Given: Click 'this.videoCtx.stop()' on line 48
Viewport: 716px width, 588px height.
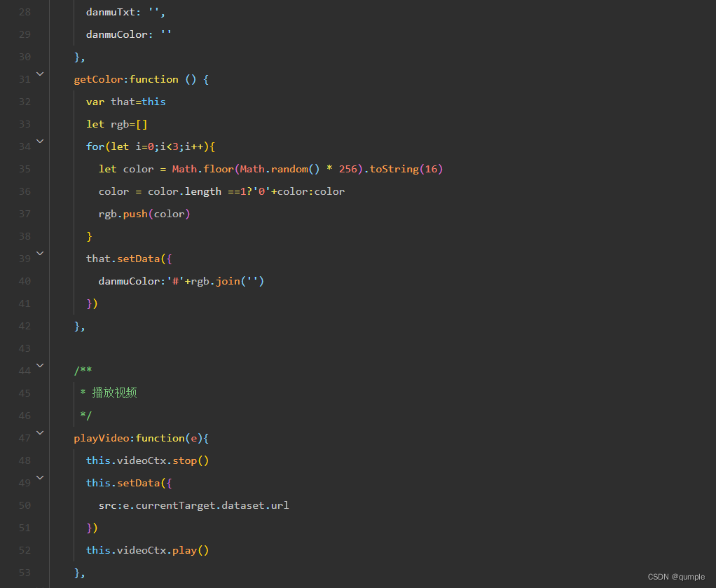Looking at the screenshot, I should click(148, 460).
